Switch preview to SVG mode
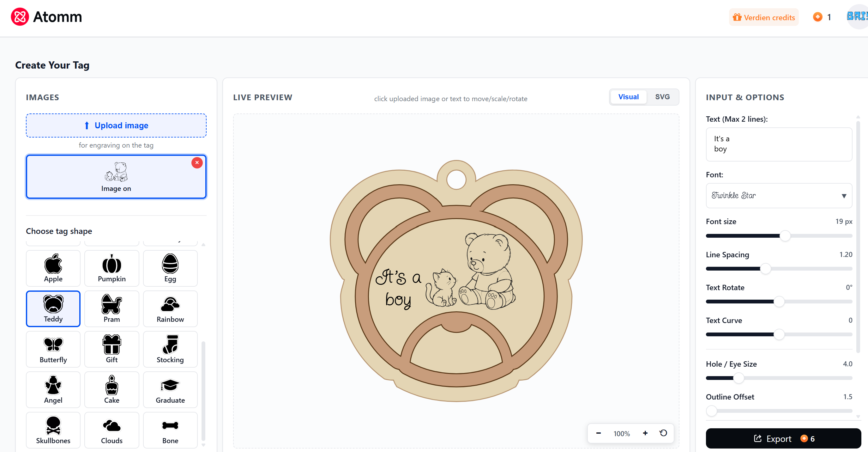 point(662,97)
